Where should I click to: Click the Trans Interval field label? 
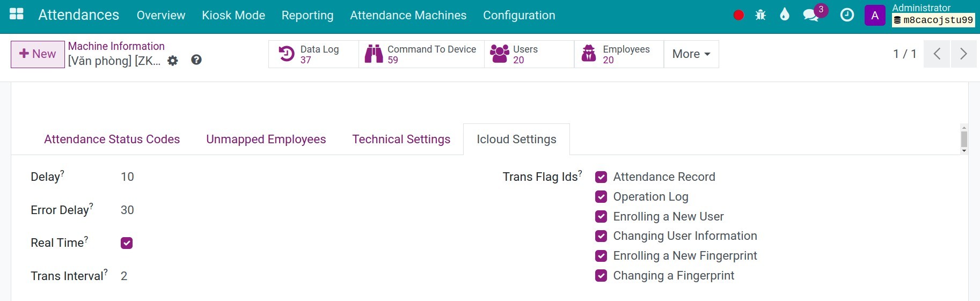pos(67,276)
